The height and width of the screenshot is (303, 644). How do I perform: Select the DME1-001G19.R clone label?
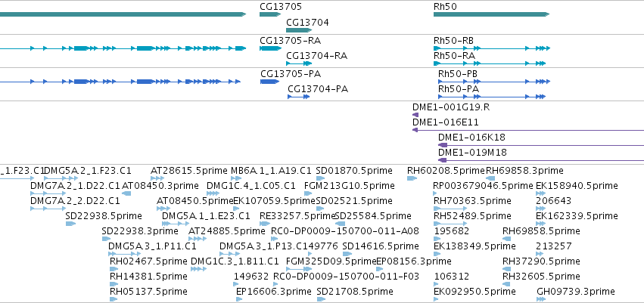(x=451, y=107)
